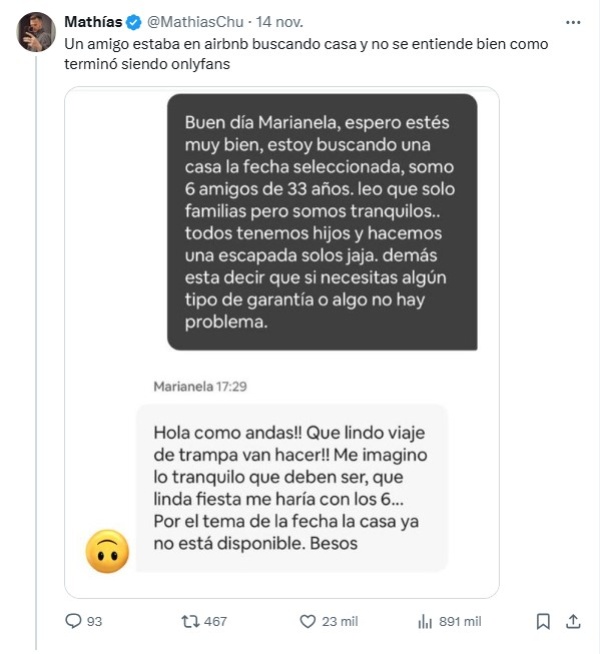600x654 pixels.
Task: Open the @MathiasChu handle link
Action: pos(195,22)
